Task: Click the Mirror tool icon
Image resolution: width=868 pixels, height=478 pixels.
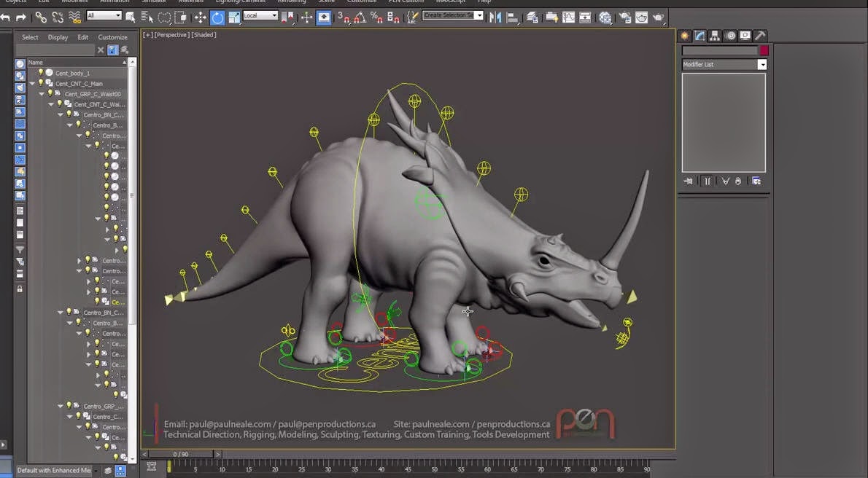Action: click(x=495, y=17)
